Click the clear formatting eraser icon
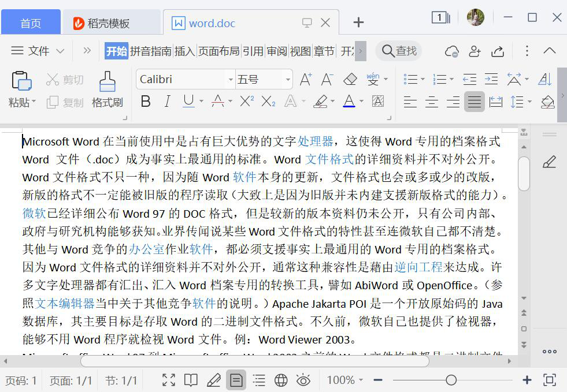Screen dimensions: 567x392 coord(350,79)
